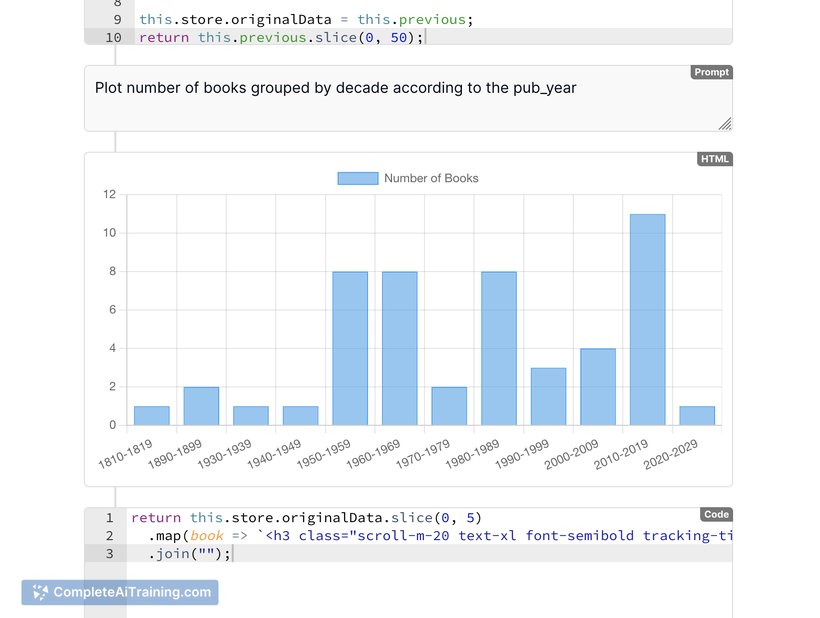This screenshot has height=618, width=820.
Task: Click the 1810-1819 bar
Action: [152, 416]
